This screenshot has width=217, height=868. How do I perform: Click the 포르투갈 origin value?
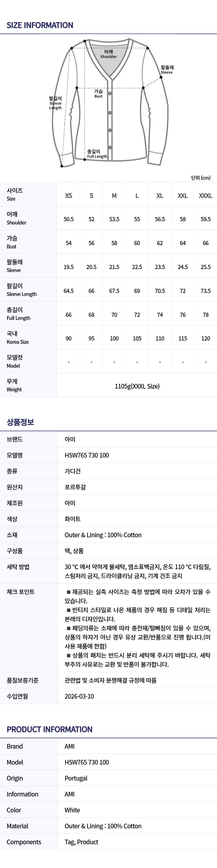coord(75,487)
